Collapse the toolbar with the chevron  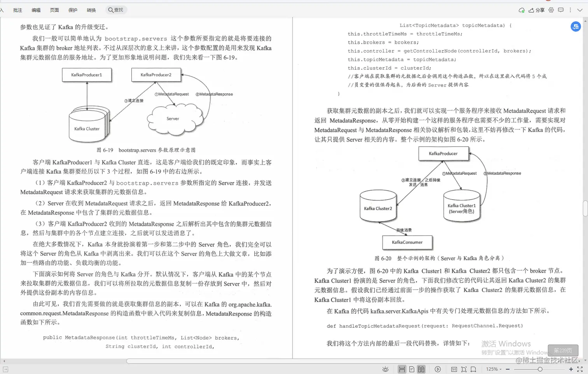579,10
